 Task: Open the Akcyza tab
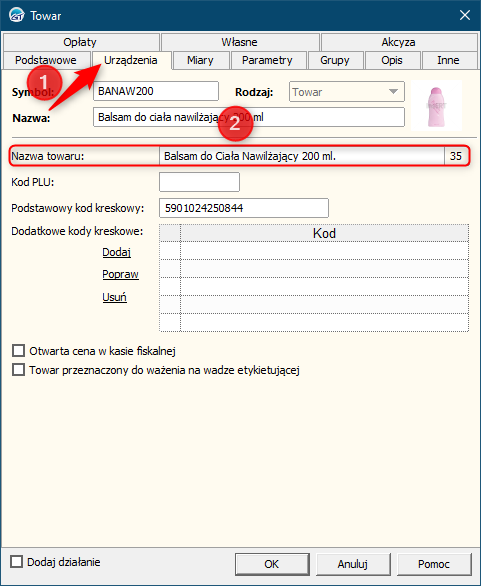(399, 42)
